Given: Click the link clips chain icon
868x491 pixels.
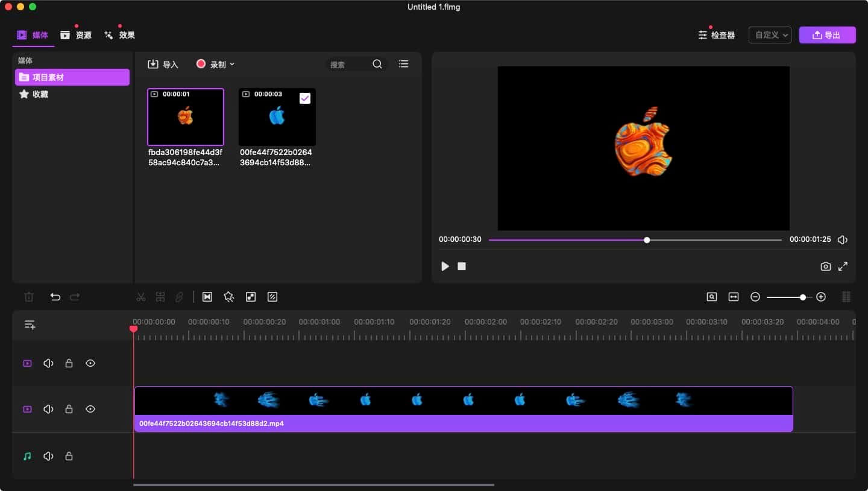Looking at the screenshot, I should coord(179,297).
